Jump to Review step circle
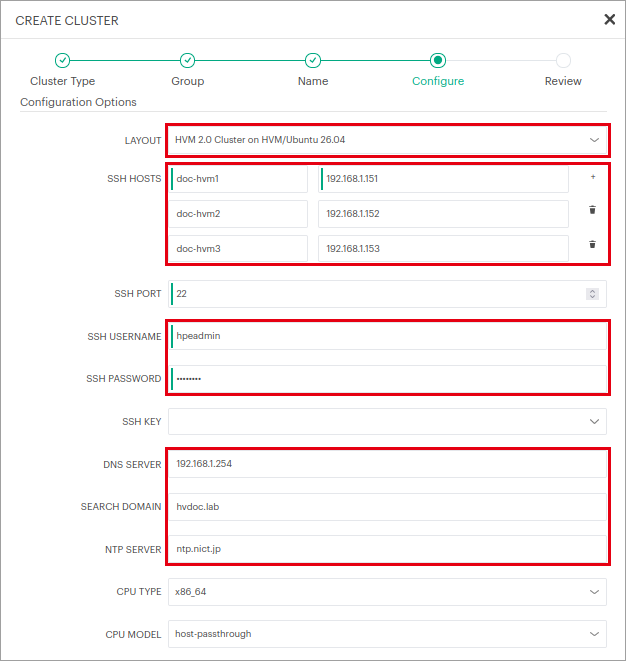Image resolution: width=626 pixels, height=661 pixels. coord(563,60)
